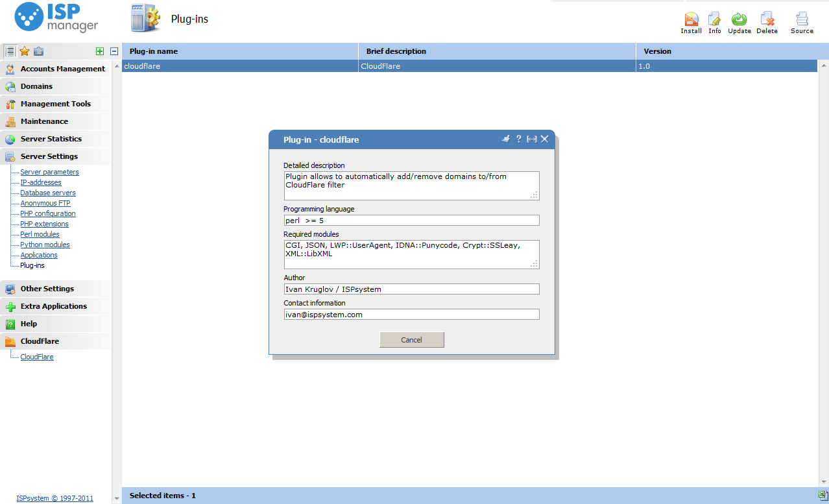Open help question mark in plug-in dialog
Viewport: 829px width, 504px height.
pos(518,139)
